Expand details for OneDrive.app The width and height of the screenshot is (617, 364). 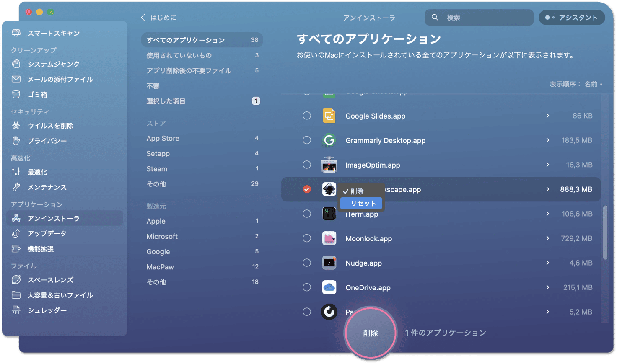pyautogui.click(x=548, y=287)
